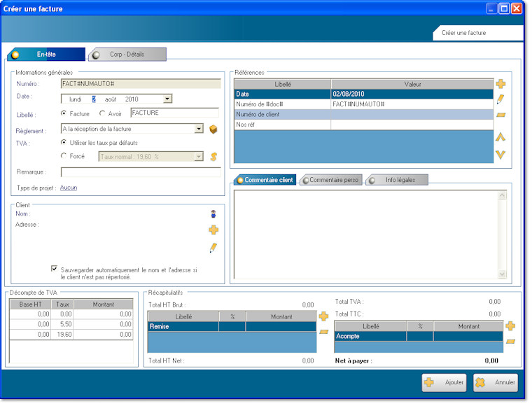The height and width of the screenshot is (406, 532).
Task: Switch to the Corp - Détails tab
Action: pos(127,55)
